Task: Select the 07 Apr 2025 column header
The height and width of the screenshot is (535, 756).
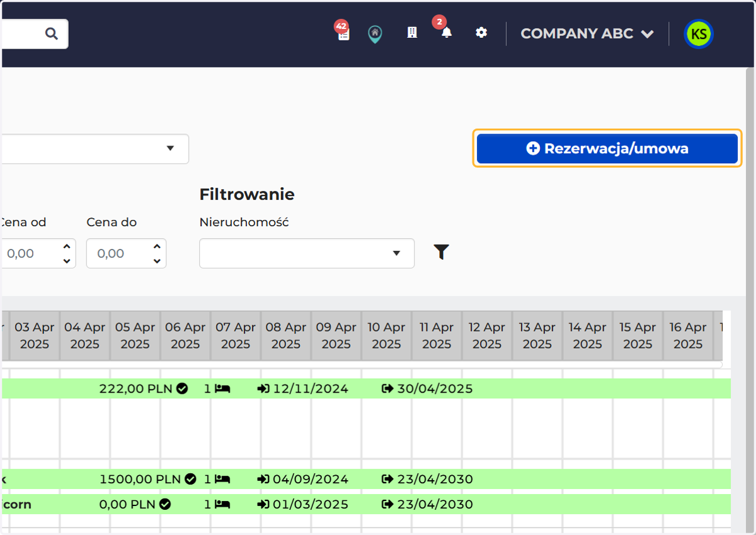Action: pyautogui.click(x=236, y=336)
